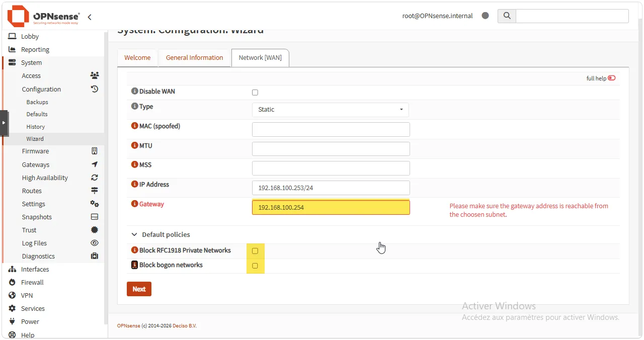This screenshot has height=340, width=644.
Task: Collapse the Default policies section
Action: 161,234
